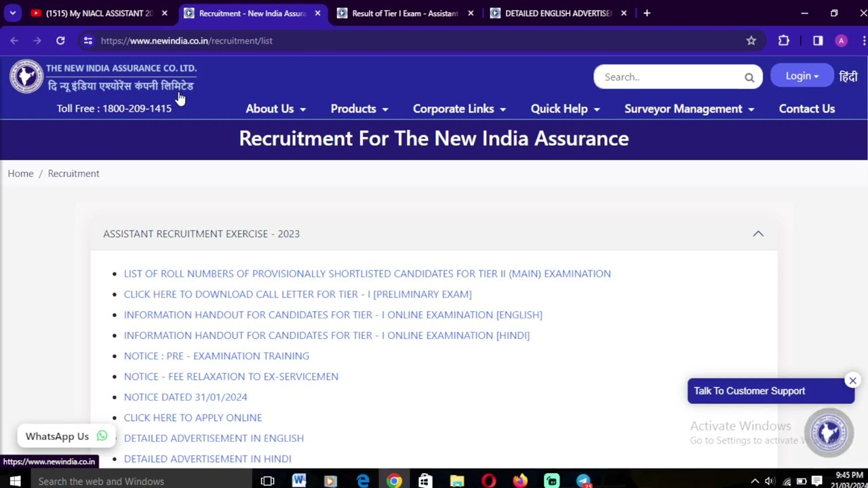Show hidden system tray icons
Image resolution: width=868 pixels, height=488 pixels.
coord(755,481)
